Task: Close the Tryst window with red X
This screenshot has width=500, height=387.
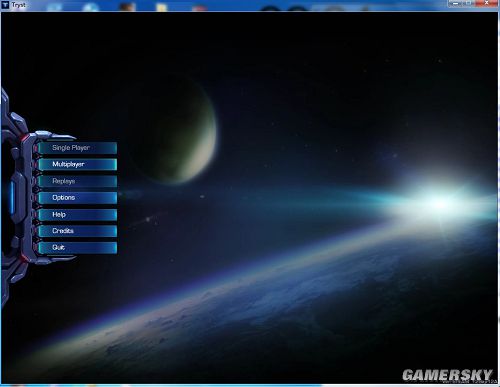Action: tap(487, 3)
